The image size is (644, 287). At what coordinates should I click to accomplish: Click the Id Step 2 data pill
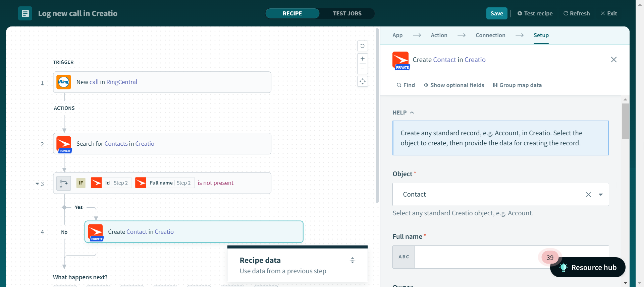(x=111, y=183)
